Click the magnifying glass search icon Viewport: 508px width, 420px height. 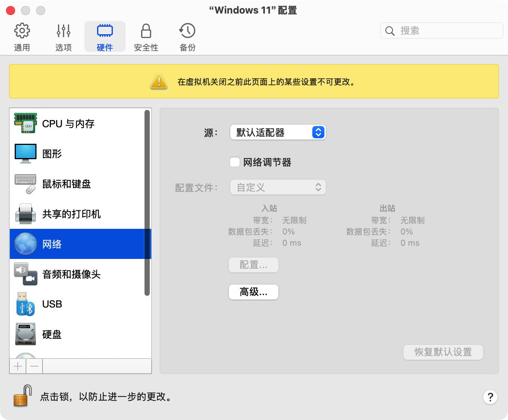pos(390,31)
